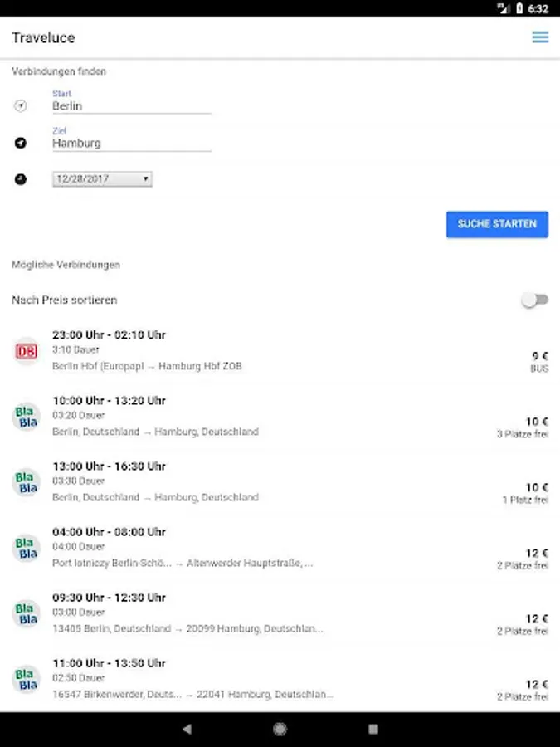This screenshot has width=560, height=747.
Task: Click the 9 € BUS price
Action: point(538,360)
